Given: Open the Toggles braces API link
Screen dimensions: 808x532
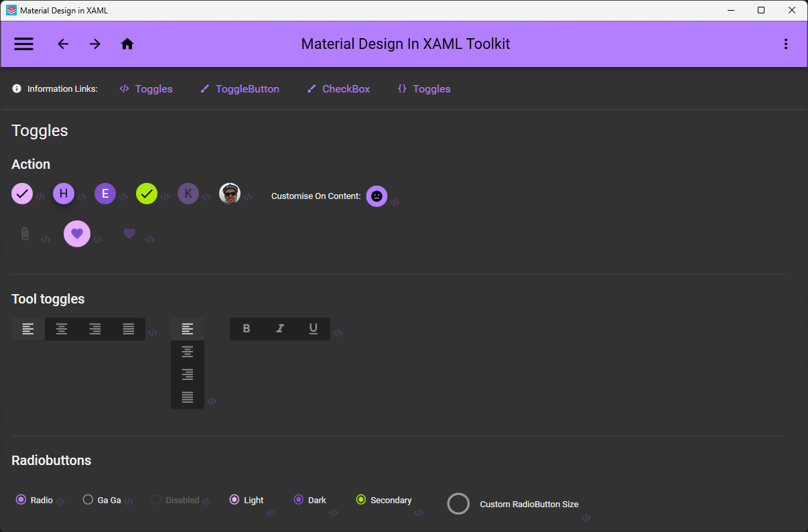Looking at the screenshot, I should tap(424, 88).
